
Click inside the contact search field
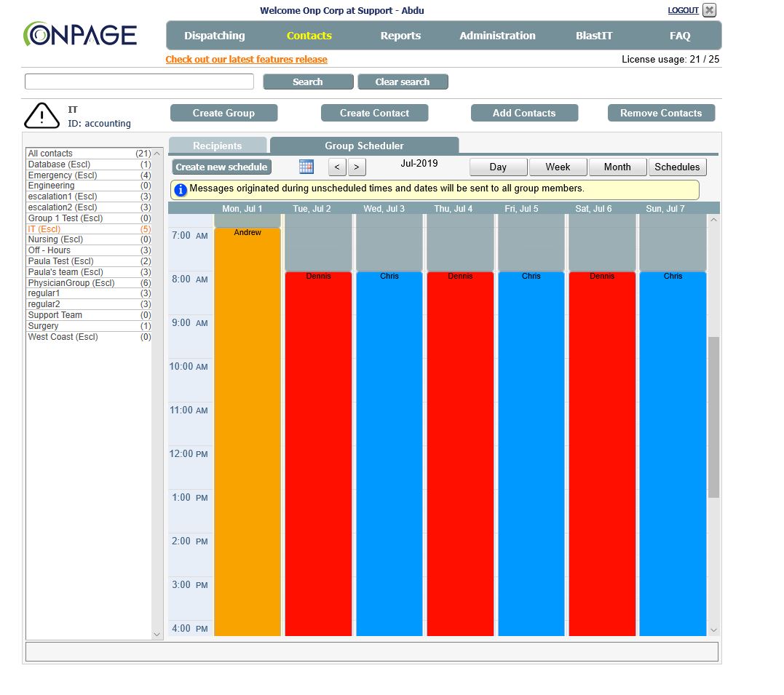pyautogui.click(x=139, y=82)
